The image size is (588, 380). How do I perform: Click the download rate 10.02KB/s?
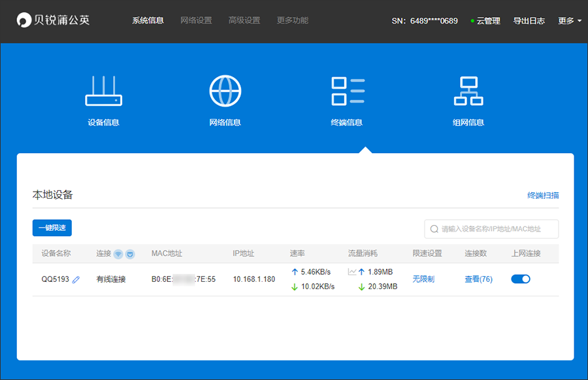[318, 286]
